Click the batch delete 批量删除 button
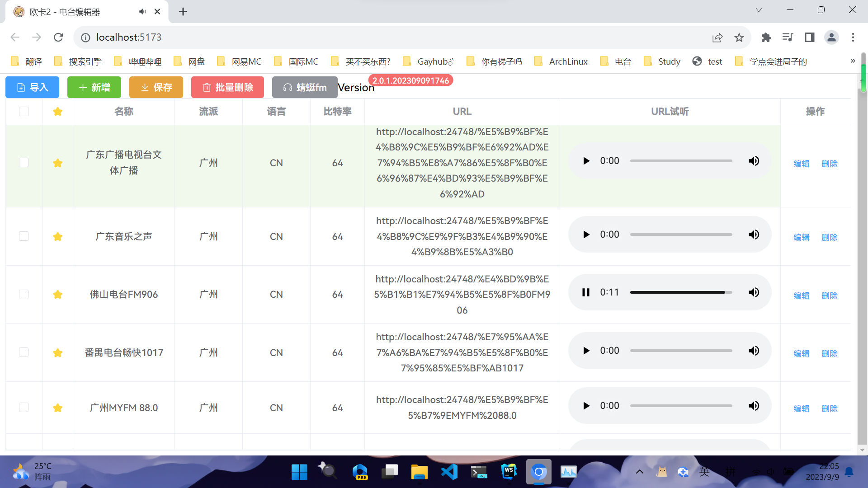868x488 pixels. [x=228, y=86]
